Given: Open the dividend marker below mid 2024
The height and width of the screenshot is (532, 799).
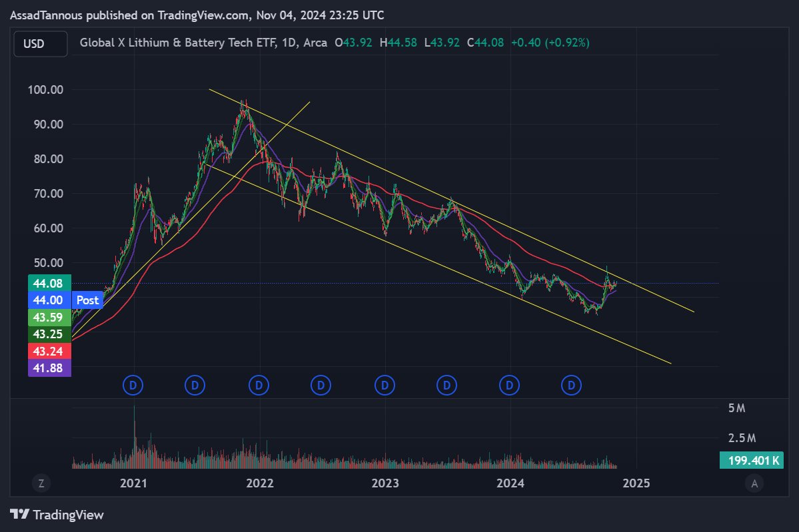Looking at the screenshot, I should tap(571, 386).
